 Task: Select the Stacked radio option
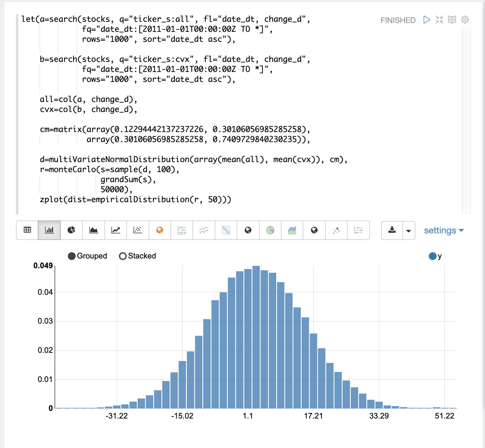coord(123,256)
